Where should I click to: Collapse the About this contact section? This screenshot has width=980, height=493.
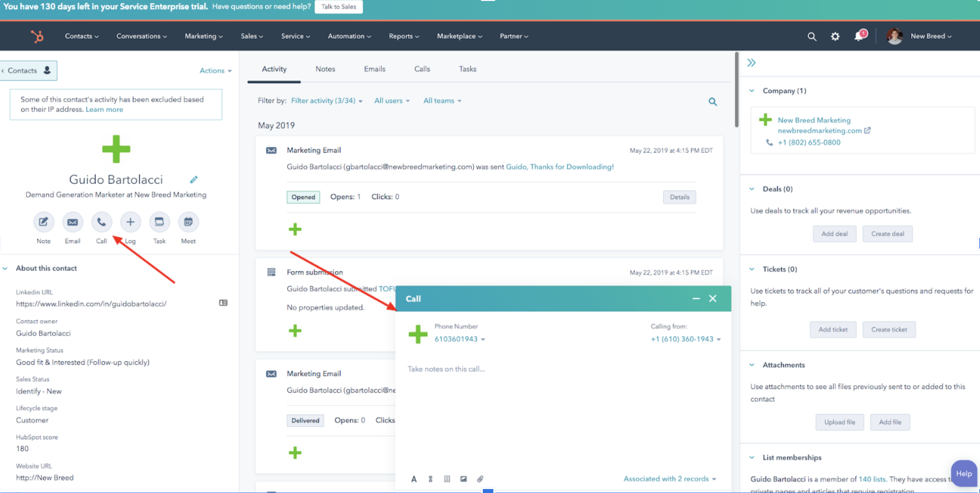5,269
